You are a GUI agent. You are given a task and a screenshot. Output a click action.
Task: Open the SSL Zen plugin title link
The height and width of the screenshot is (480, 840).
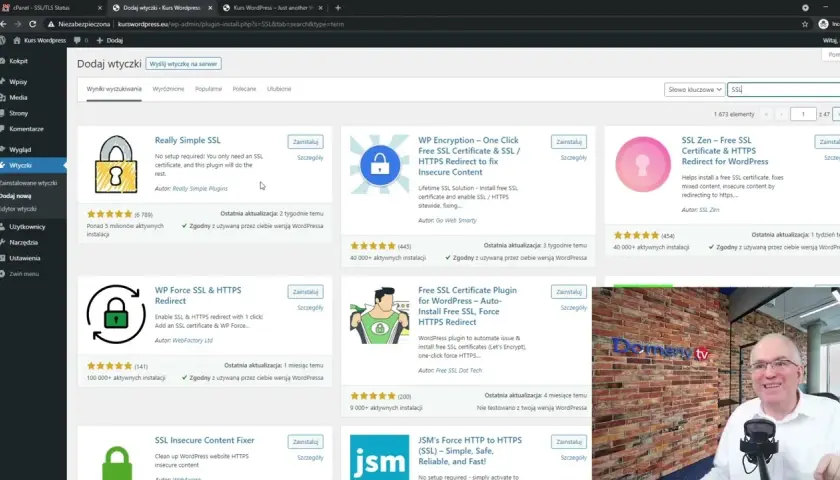coord(724,151)
